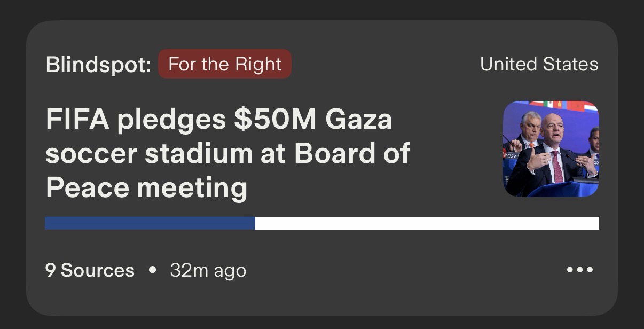This screenshot has width=644, height=329.
Task: Click the word "Sources" in the footer
Action: tap(97, 270)
